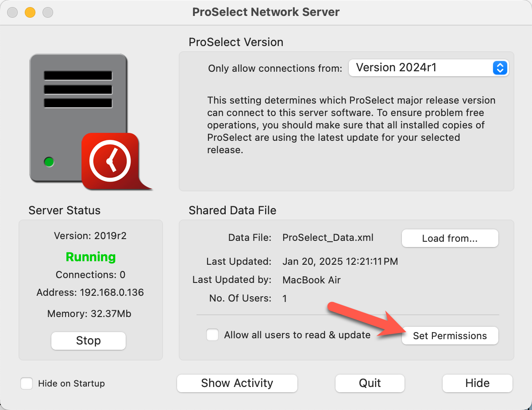Click the ProSelect_Data.xml file name
This screenshot has height=410, width=532.
328,238
